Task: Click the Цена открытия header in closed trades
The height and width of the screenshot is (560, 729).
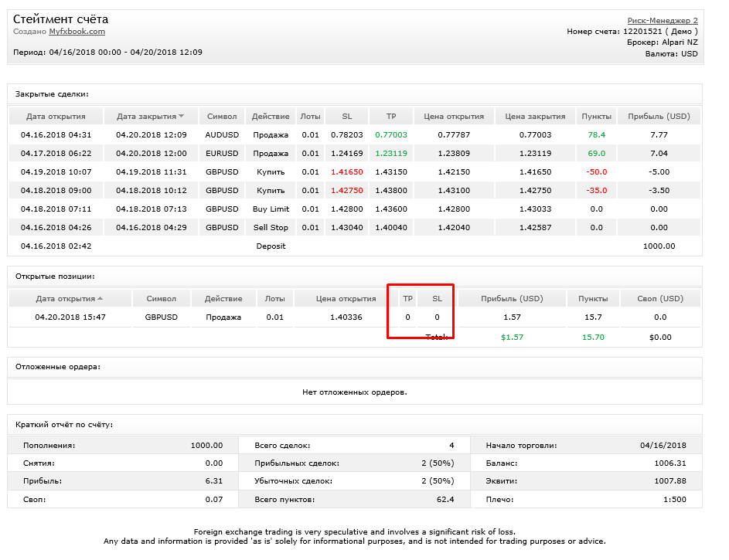Action: 454,116
